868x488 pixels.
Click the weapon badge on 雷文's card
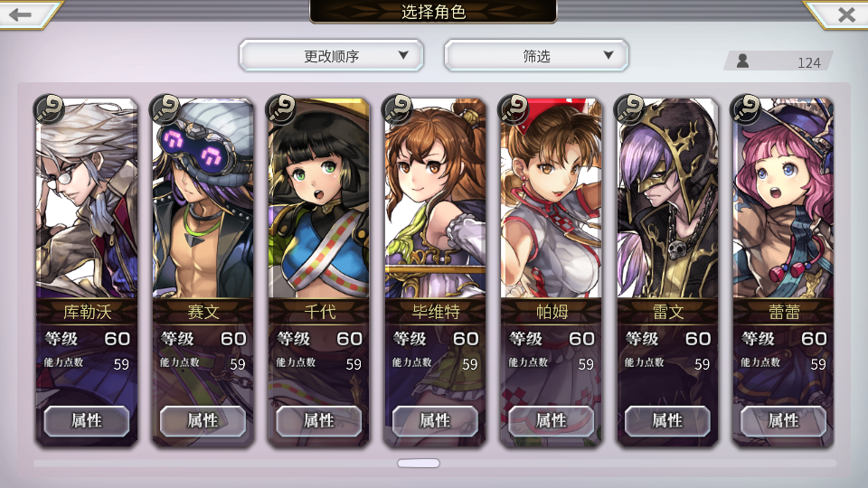click(629, 109)
